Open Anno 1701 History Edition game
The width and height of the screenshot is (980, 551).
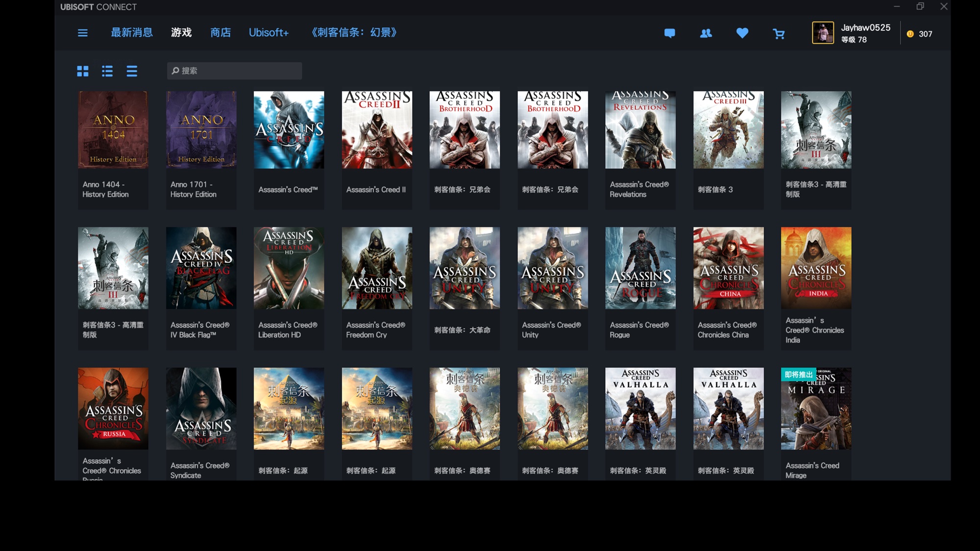(201, 150)
